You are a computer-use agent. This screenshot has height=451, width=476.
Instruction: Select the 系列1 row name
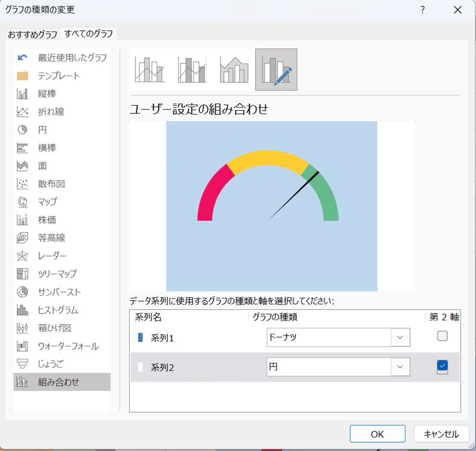tap(162, 338)
